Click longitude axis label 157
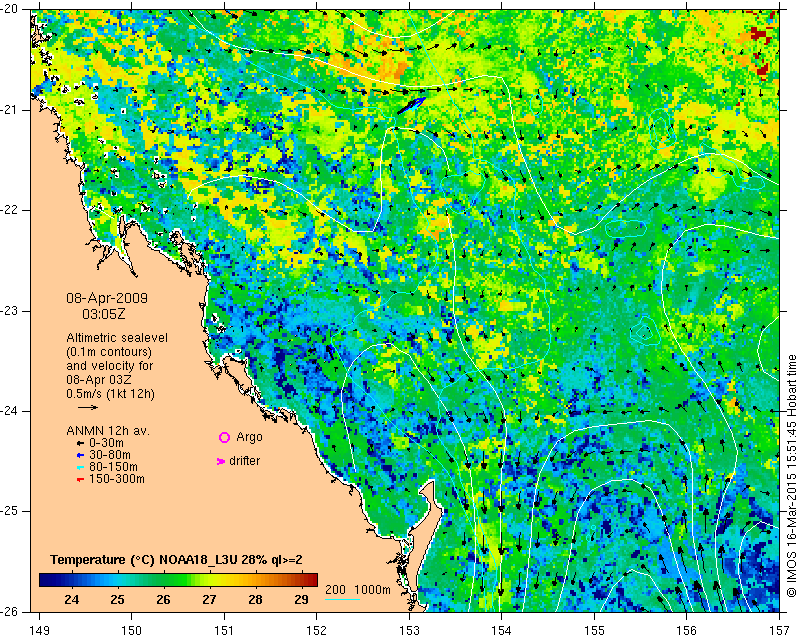 tap(780, 631)
